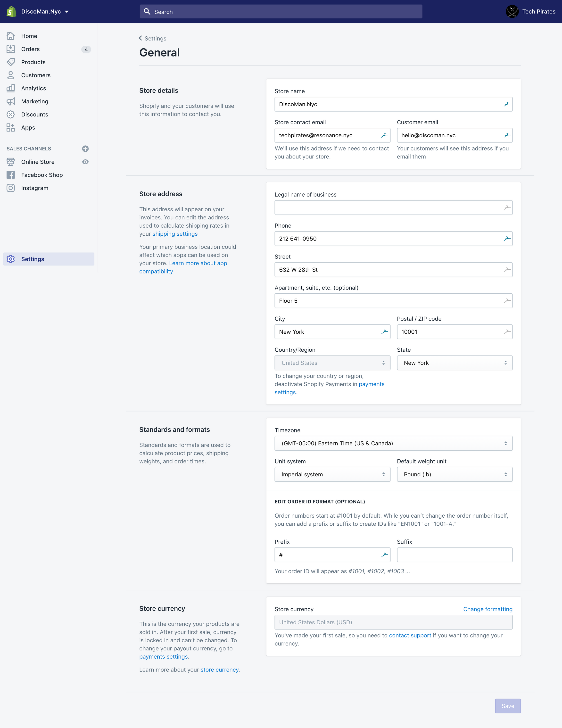The height and width of the screenshot is (728, 562).
Task: Click the Instagram channel icon
Action: (x=11, y=188)
